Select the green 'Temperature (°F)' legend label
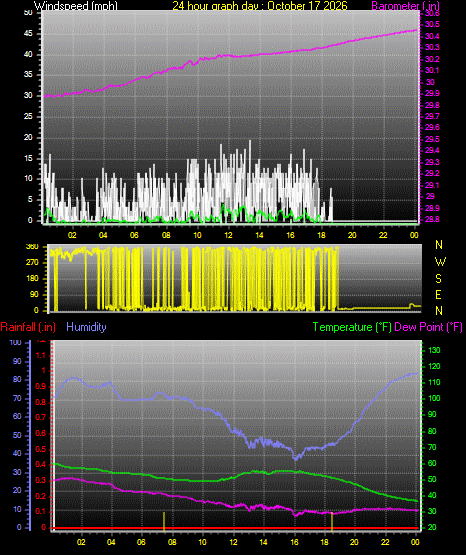The image size is (466, 555). click(x=352, y=327)
